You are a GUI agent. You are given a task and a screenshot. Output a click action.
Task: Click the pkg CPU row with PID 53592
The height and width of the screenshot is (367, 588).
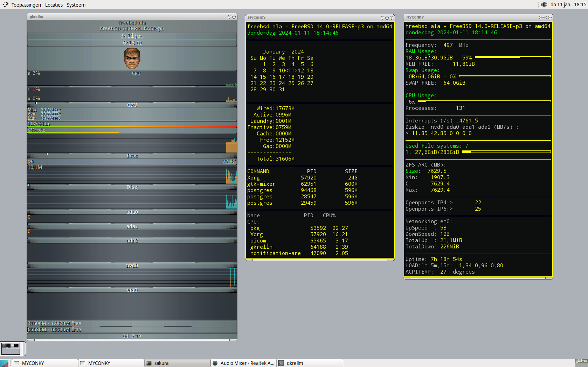(x=299, y=228)
